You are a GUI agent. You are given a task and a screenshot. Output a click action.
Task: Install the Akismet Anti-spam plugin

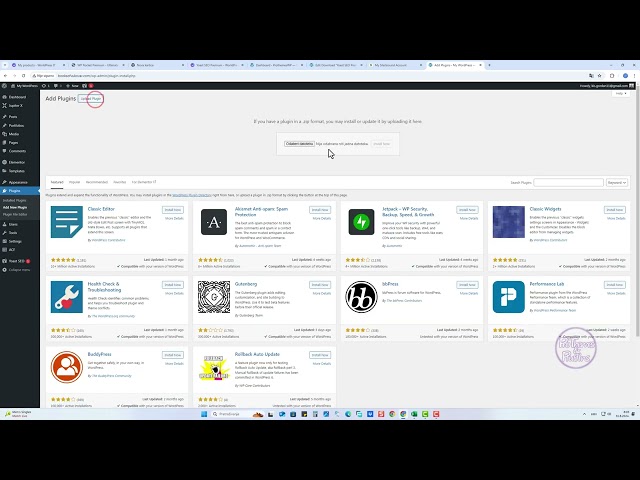(x=320, y=210)
